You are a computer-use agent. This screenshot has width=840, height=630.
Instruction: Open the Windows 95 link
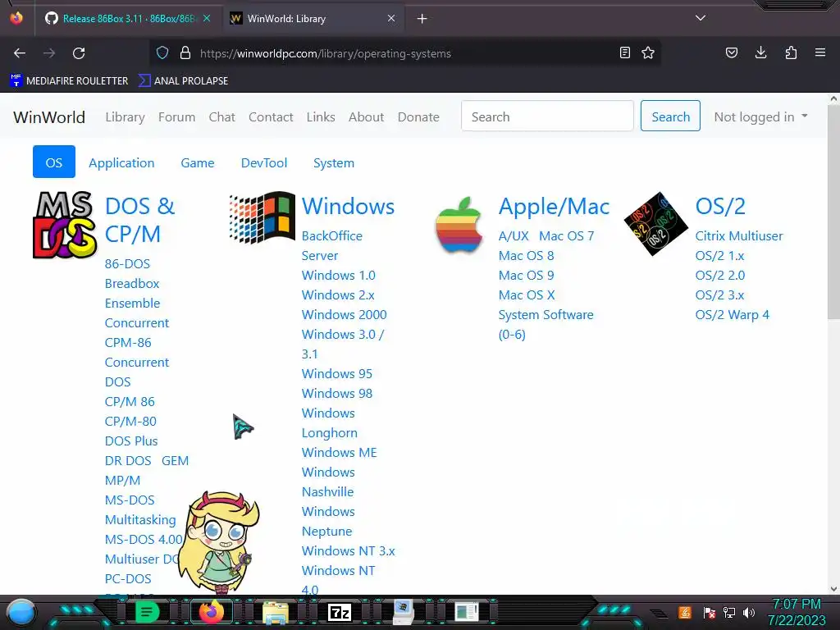(x=337, y=373)
